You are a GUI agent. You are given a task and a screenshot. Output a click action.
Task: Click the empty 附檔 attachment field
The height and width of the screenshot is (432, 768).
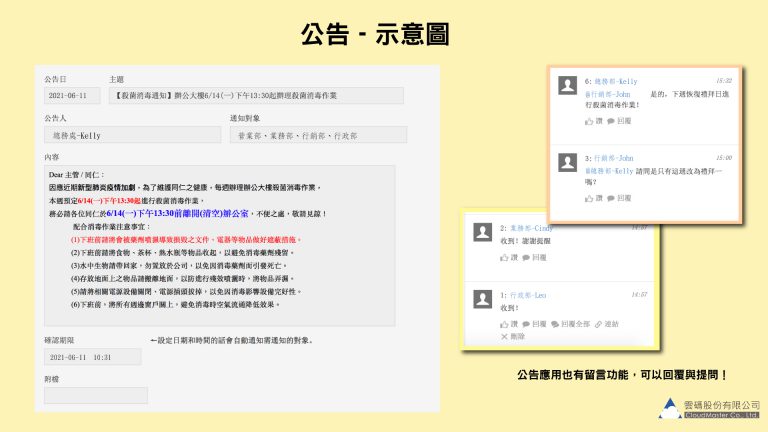(96, 395)
